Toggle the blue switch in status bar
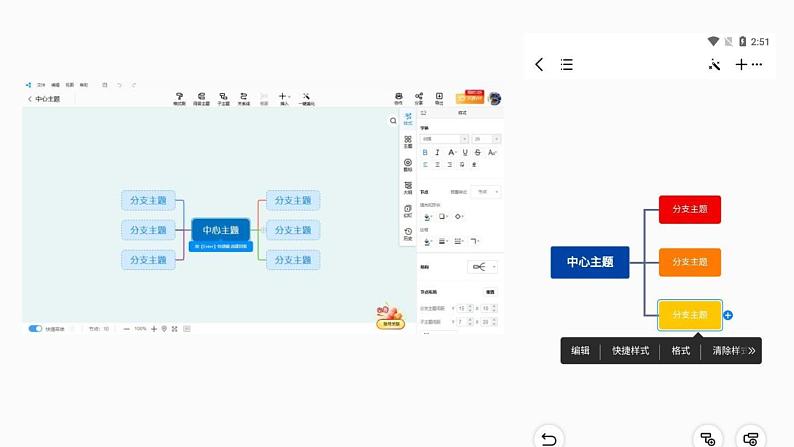This screenshot has height=447, width=794. pos(35,329)
